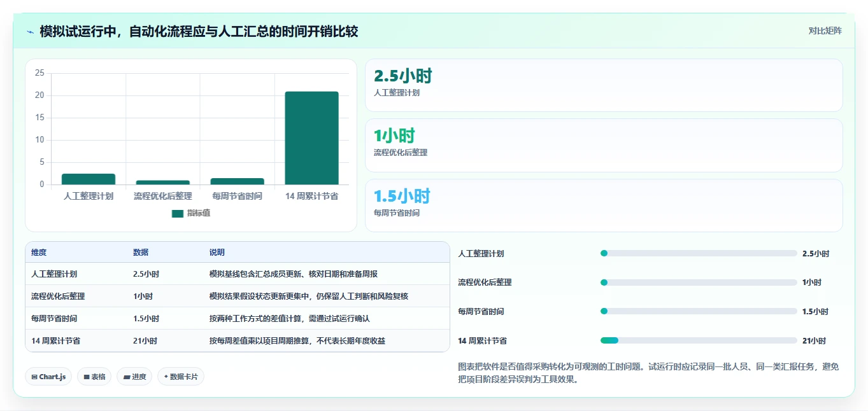Click the description starting 按两种工作方式的差值计算
Image resolution: width=868 pixels, height=411 pixels.
[x=290, y=319]
